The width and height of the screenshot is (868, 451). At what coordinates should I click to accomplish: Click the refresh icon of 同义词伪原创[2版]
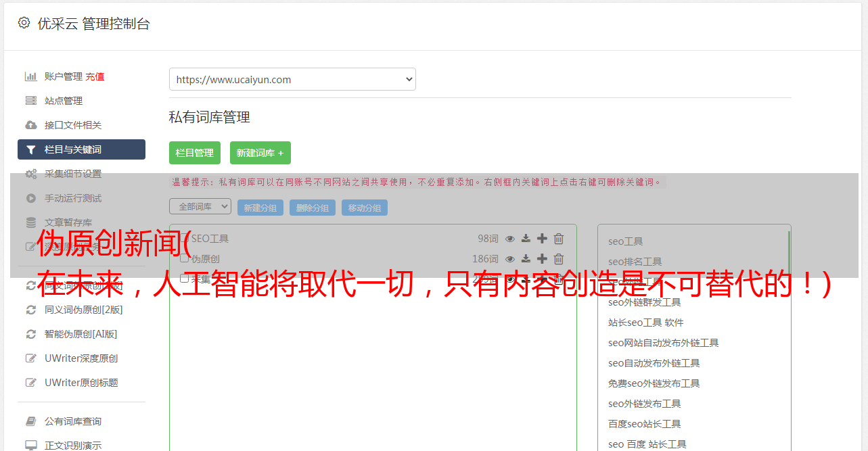(30, 310)
